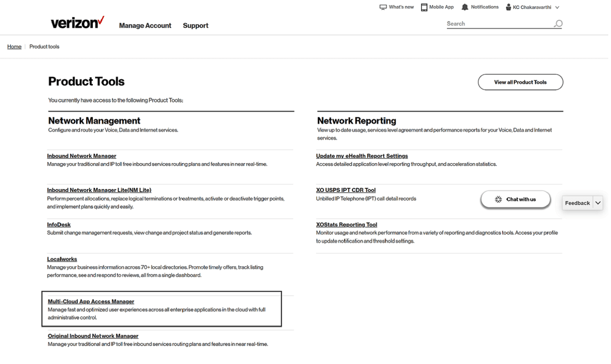
Task: Type in the Search input field
Action: [497, 24]
